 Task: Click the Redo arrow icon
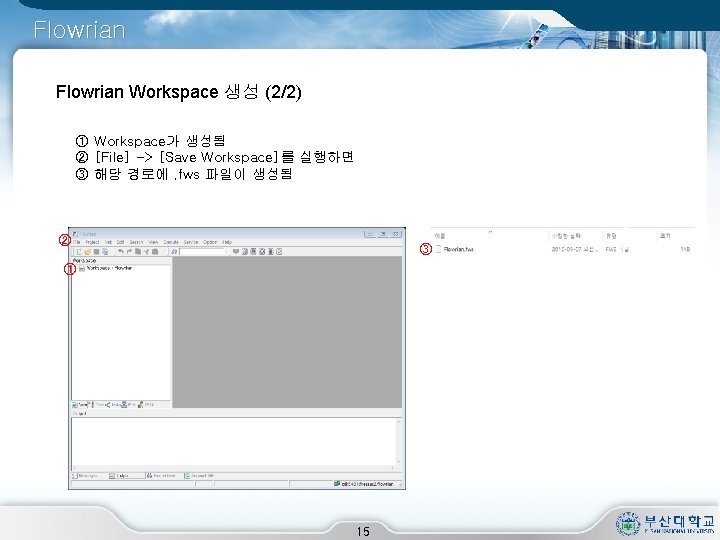click(129, 251)
